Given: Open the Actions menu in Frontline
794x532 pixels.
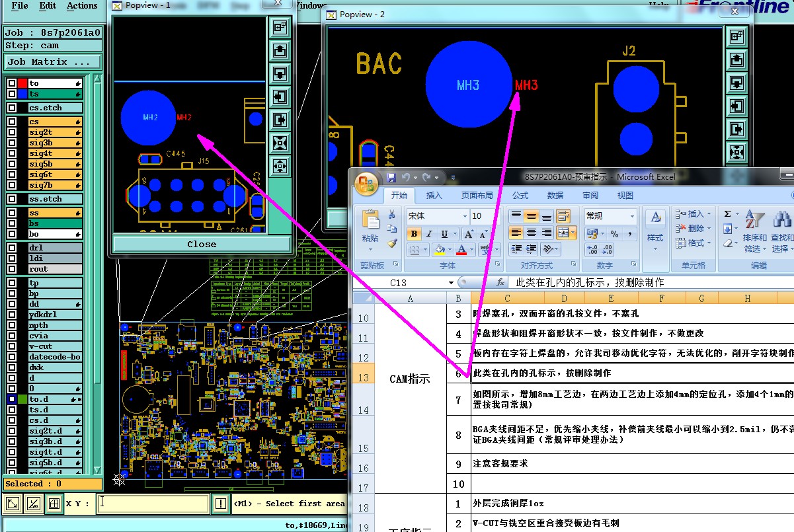Looking at the screenshot, I should [x=82, y=5].
